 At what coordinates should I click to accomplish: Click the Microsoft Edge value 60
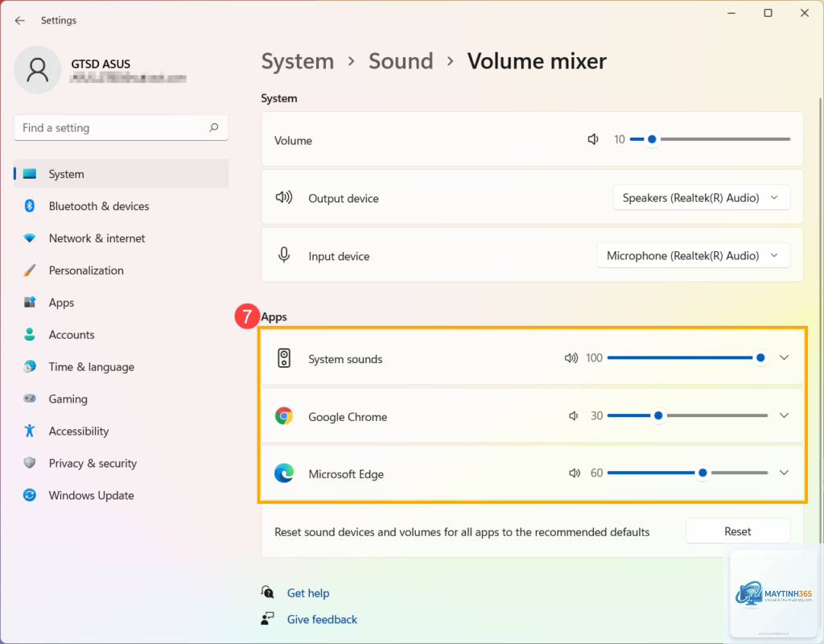coord(596,473)
